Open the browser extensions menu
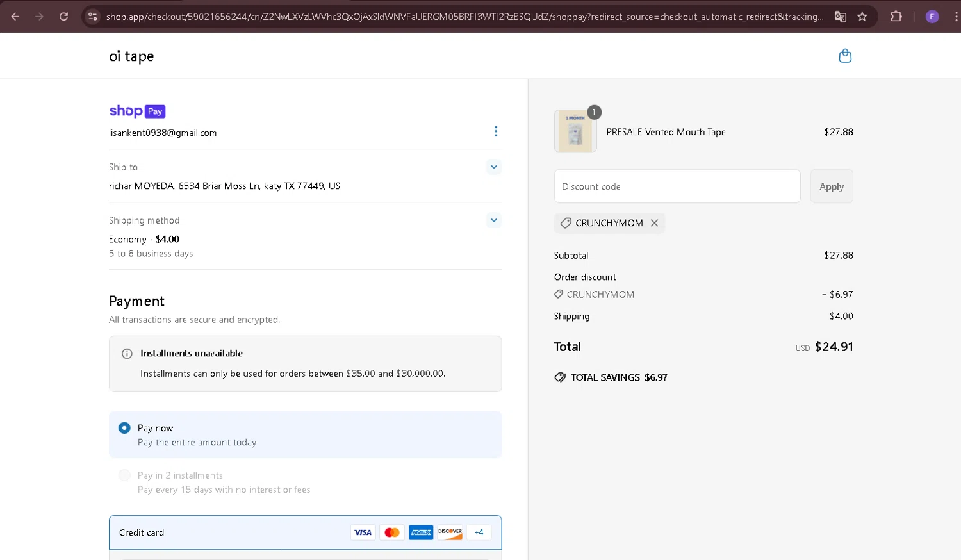The image size is (961, 560). (896, 17)
